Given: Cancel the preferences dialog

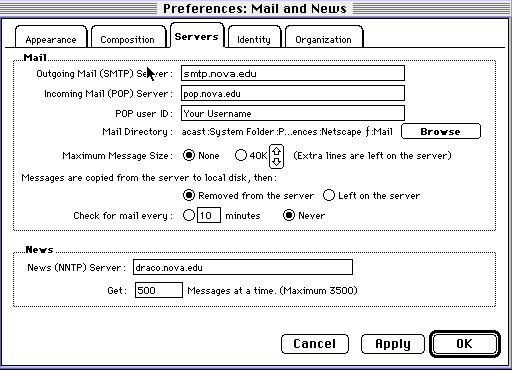Looking at the screenshot, I should coord(315,344).
